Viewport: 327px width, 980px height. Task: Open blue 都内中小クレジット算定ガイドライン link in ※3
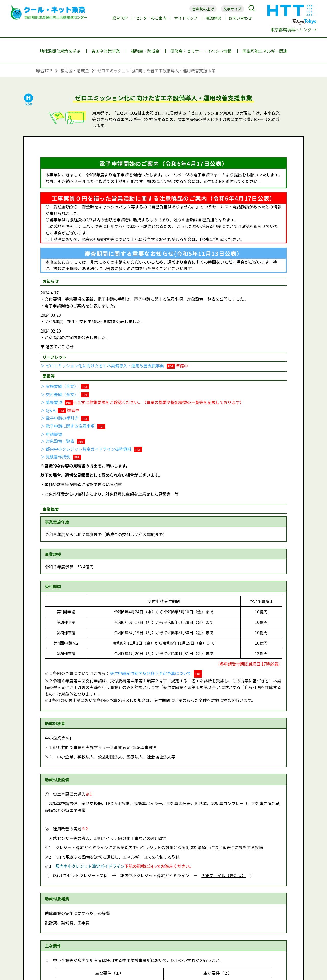(x=90, y=866)
